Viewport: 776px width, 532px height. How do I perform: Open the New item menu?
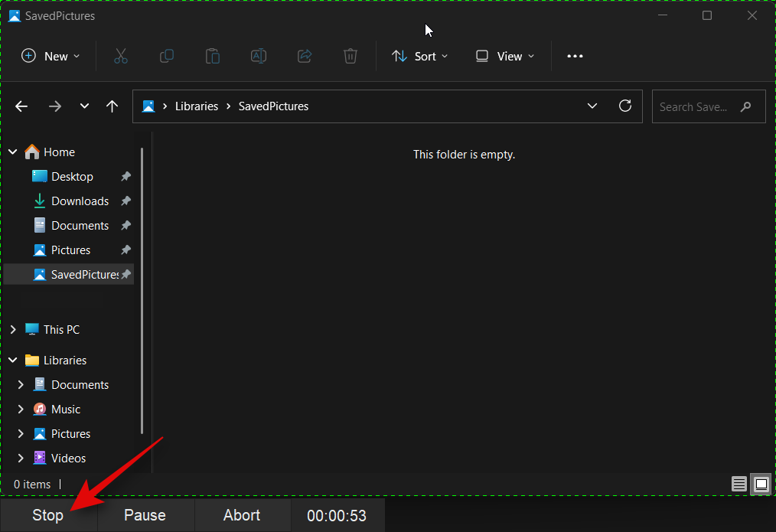pos(51,56)
